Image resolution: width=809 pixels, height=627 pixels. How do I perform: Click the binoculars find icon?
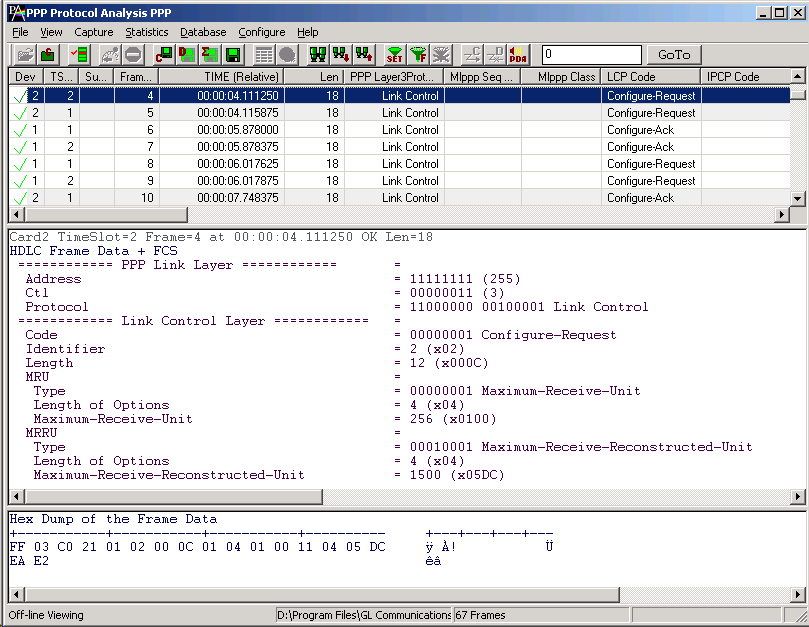[318, 54]
